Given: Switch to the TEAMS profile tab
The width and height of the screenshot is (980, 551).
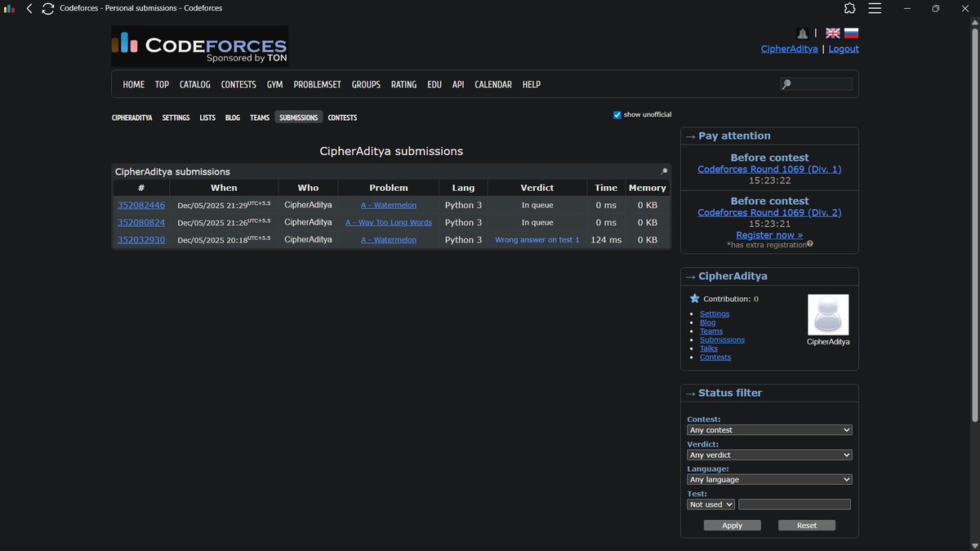Looking at the screenshot, I should 260,118.
